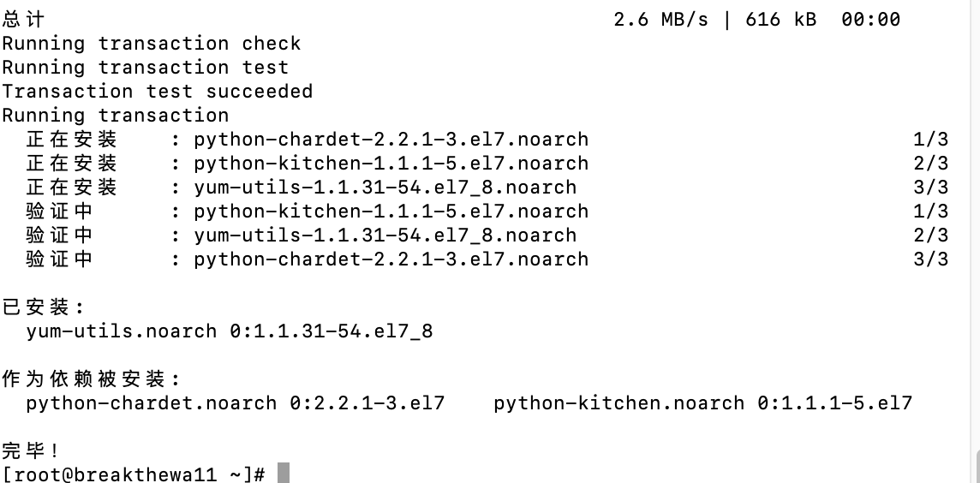The image size is (980, 483).
Task: Click the 2.6 MB/s download speed
Action: (660, 20)
